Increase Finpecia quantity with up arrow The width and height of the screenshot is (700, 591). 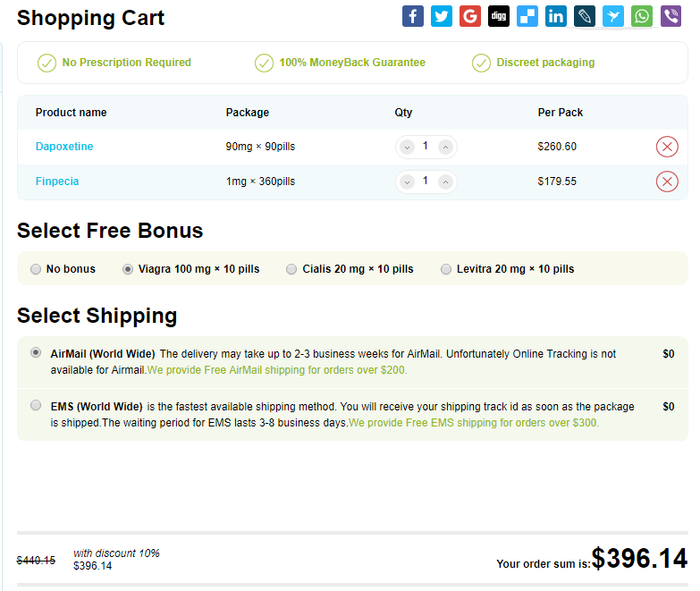coord(445,182)
